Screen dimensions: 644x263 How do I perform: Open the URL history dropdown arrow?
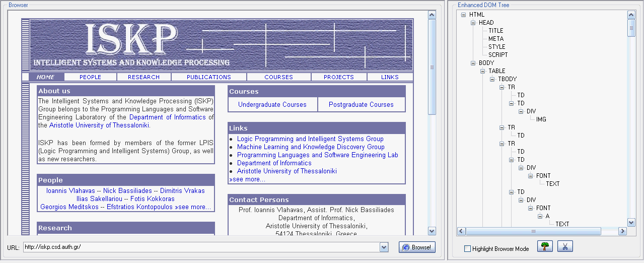pos(384,247)
